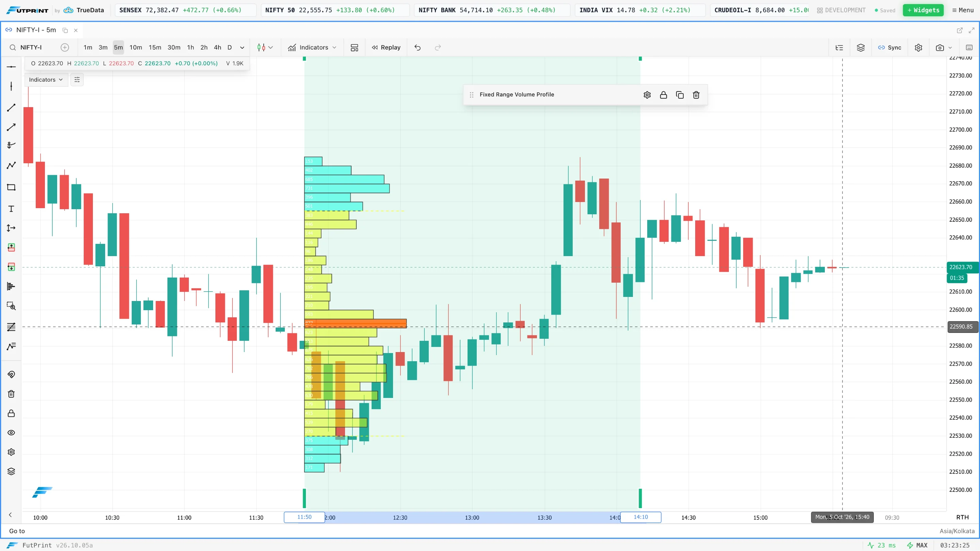Select the horizontal line drawing tool
Screen dimensions: 980x551
tap(11, 67)
